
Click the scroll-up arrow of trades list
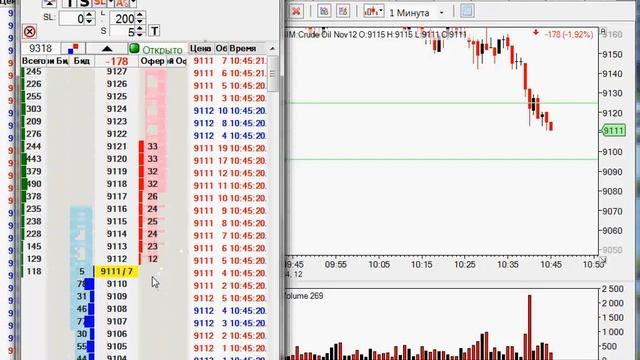[x=273, y=49]
